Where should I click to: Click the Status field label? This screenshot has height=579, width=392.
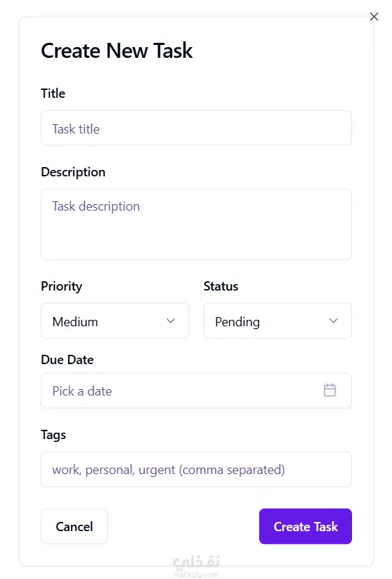[221, 286]
